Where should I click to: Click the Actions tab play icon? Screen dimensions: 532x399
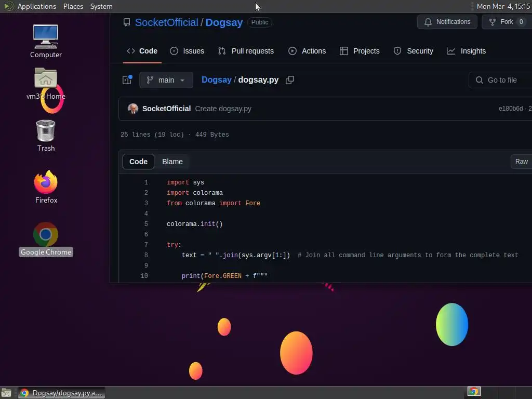[292, 51]
